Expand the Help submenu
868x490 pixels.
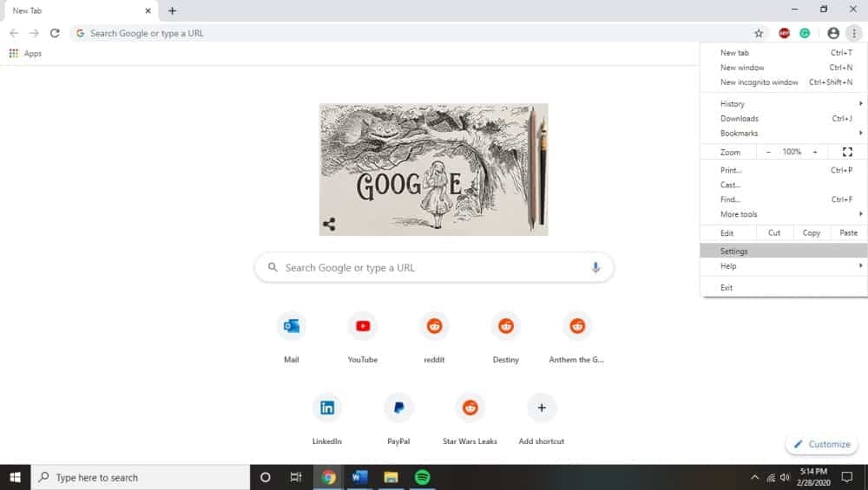coord(784,266)
